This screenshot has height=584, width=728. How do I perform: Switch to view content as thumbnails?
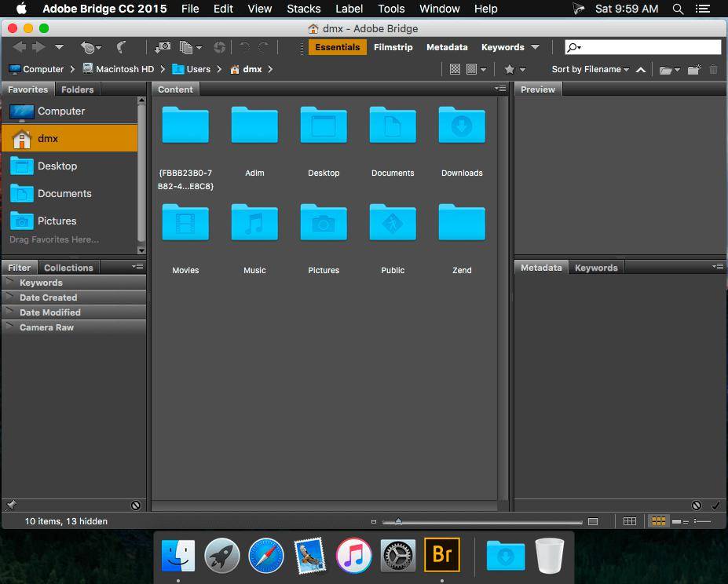click(658, 521)
